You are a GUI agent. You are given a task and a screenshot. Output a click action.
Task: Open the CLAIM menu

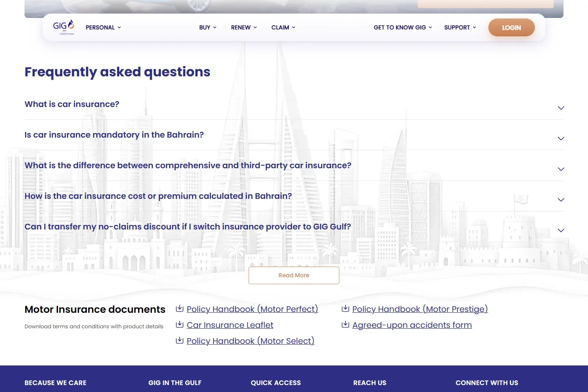pos(283,27)
